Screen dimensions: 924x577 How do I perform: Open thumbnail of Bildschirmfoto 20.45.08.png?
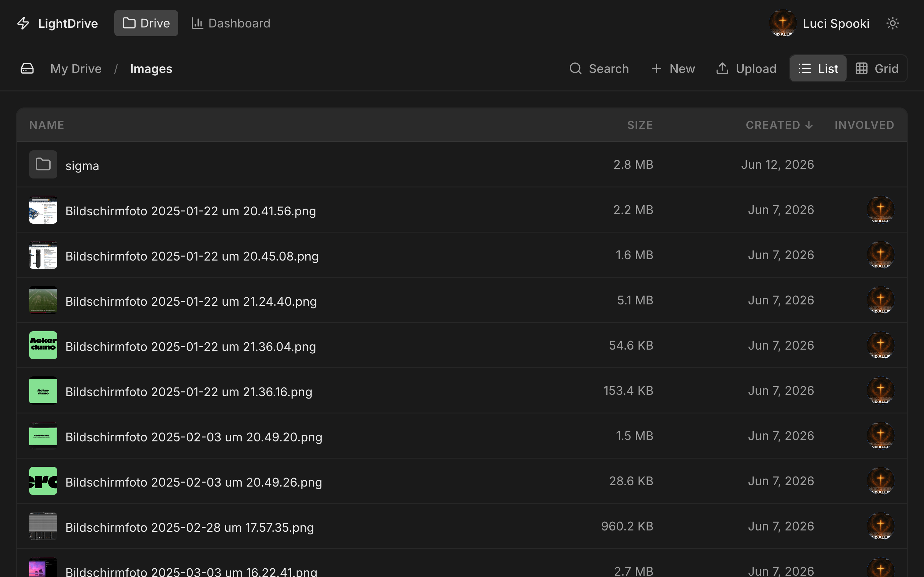coord(43,255)
